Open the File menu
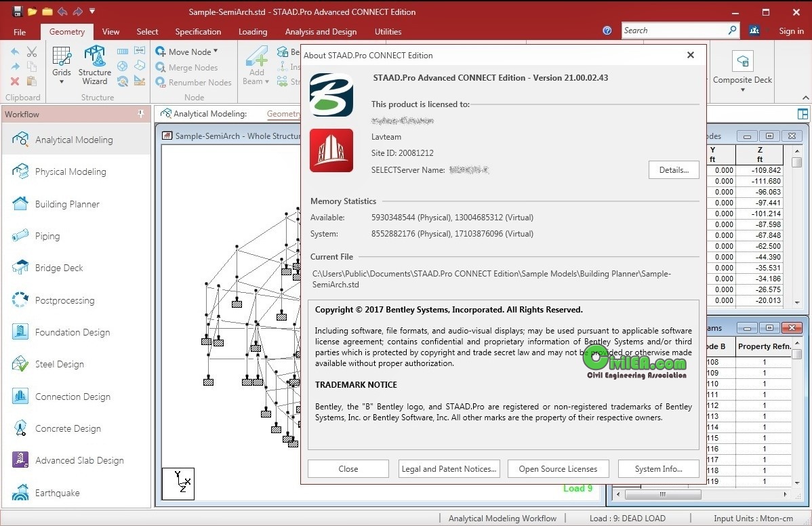812x526 pixels. click(x=20, y=32)
